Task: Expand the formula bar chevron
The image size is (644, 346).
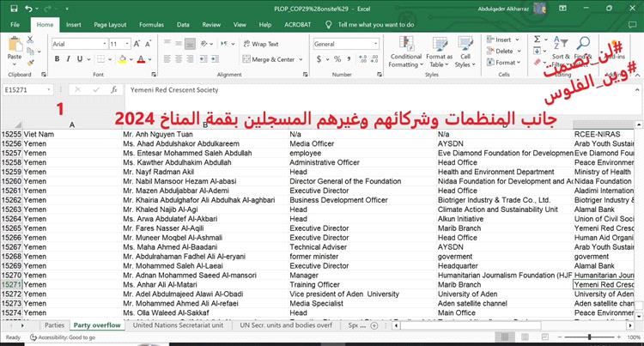Action: click(x=637, y=89)
